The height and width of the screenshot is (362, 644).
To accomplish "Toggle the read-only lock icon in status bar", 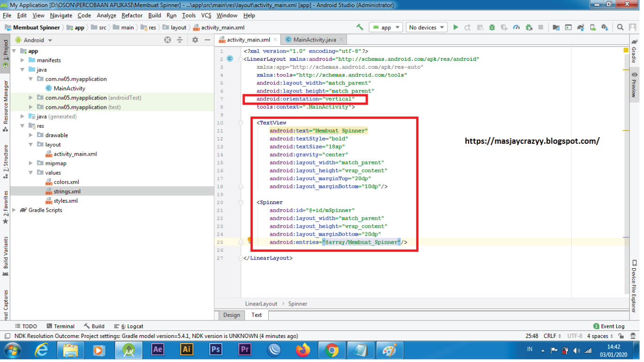I will [622, 336].
